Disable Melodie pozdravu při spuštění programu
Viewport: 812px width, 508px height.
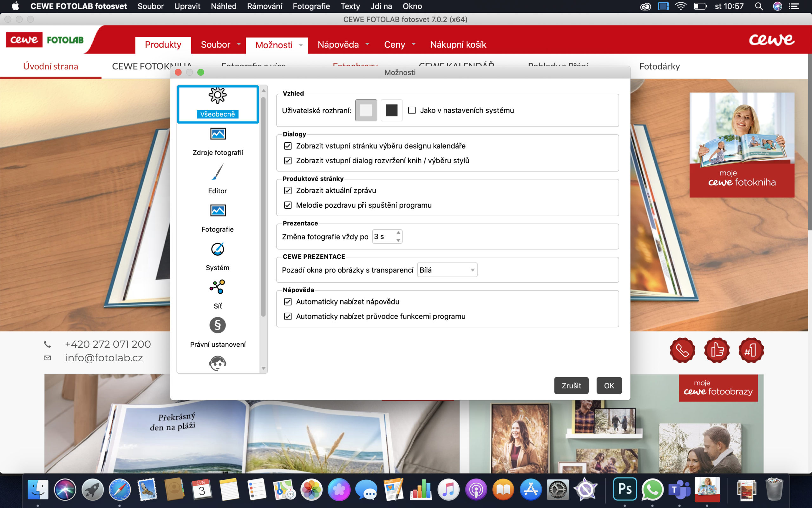288,205
